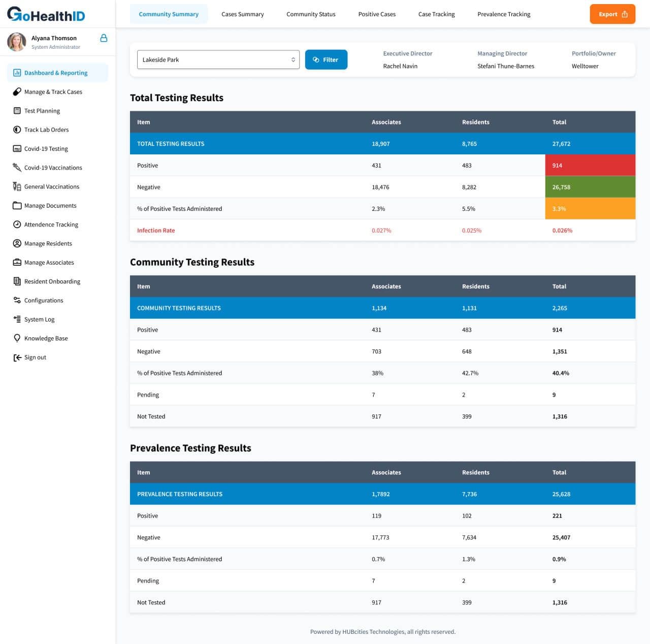Click the 18,907 associates total value
The image size is (650, 644).
coord(381,144)
